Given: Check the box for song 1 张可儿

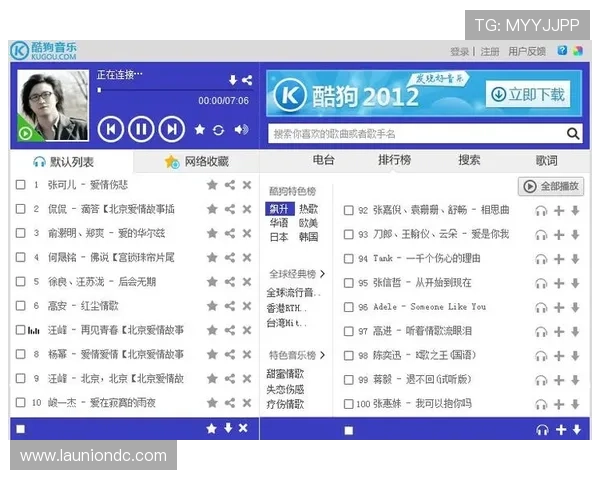Looking at the screenshot, I should [x=21, y=185].
